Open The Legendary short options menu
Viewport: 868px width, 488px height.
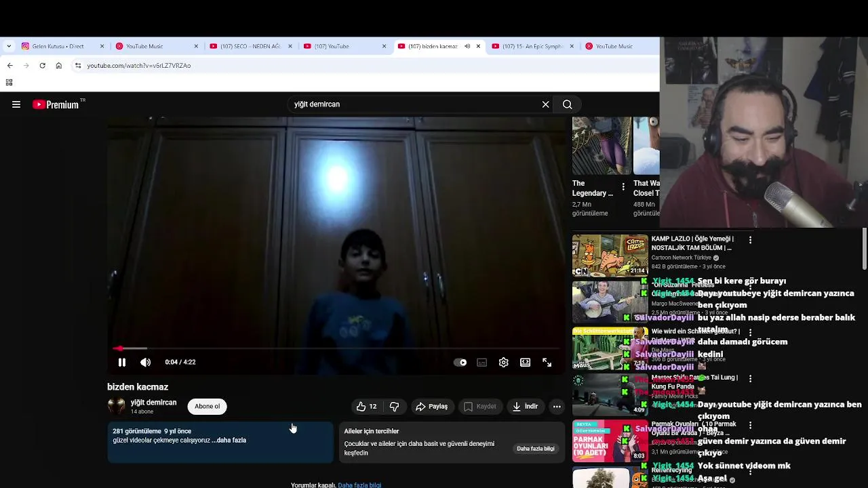tap(623, 186)
